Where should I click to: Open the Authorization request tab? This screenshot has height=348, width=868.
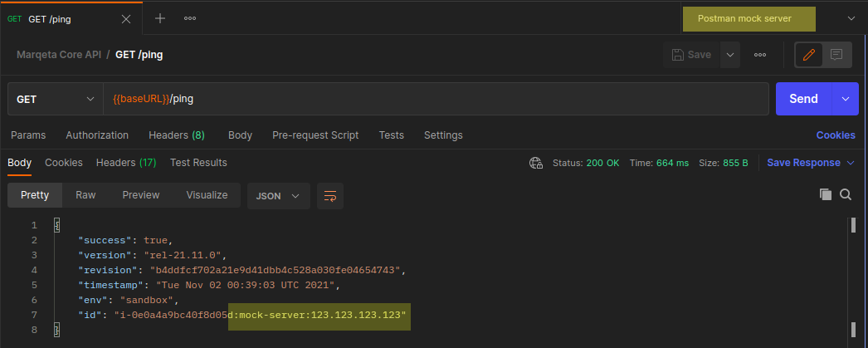pyautogui.click(x=97, y=135)
